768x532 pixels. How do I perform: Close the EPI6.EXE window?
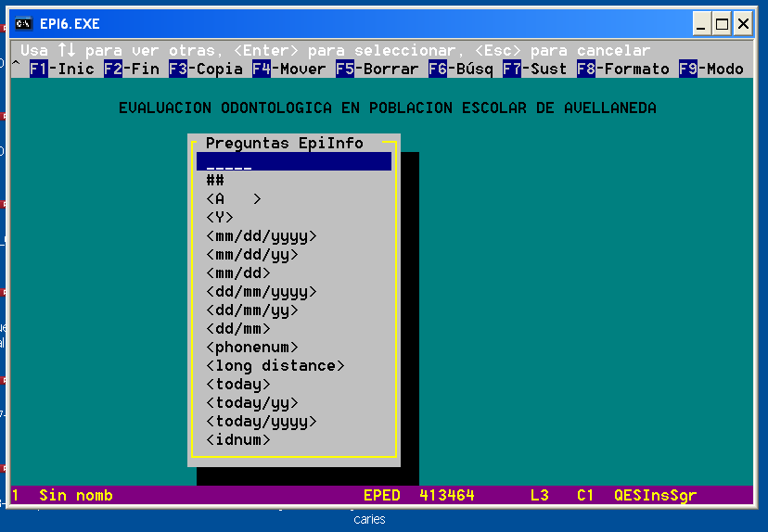[x=744, y=23]
